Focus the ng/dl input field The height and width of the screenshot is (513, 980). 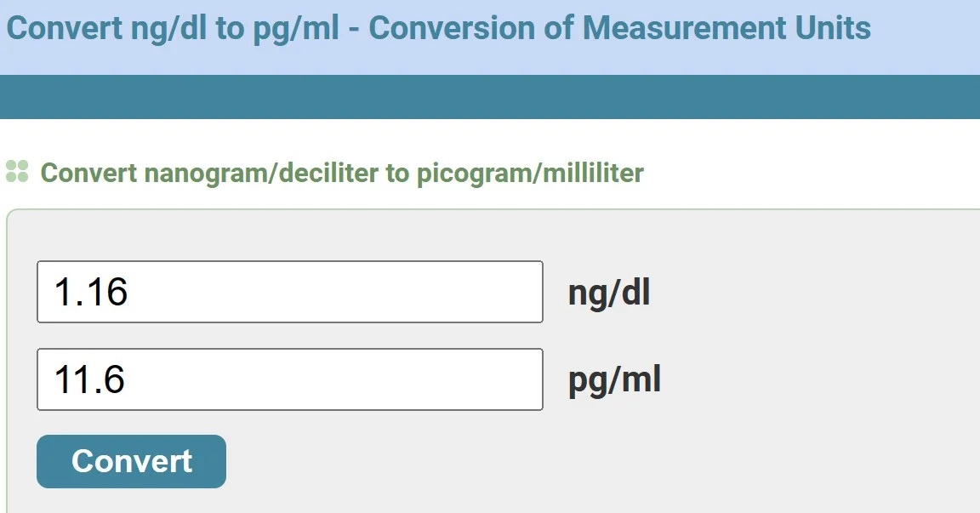pyautogui.click(x=289, y=292)
